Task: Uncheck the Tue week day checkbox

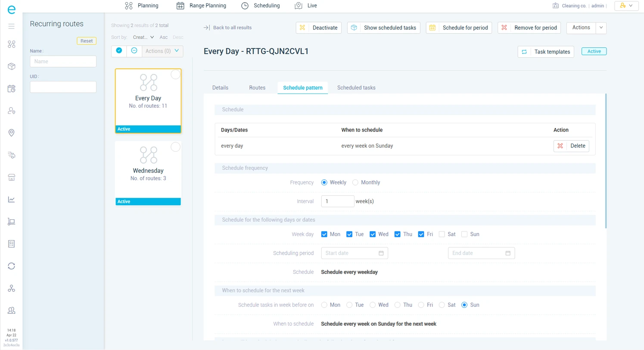Action: click(349, 234)
